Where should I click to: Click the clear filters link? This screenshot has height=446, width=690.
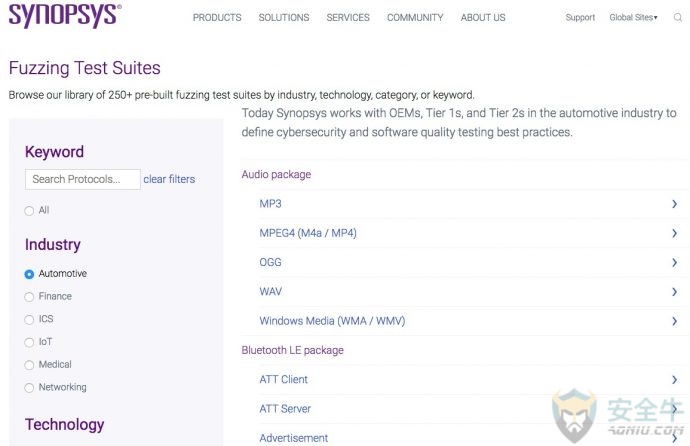(x=169, y=179)
